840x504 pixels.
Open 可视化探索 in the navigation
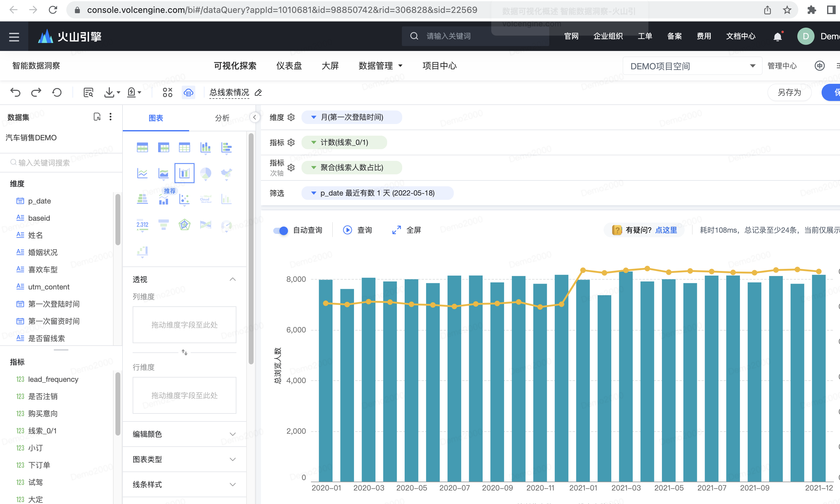pos(235,66)
